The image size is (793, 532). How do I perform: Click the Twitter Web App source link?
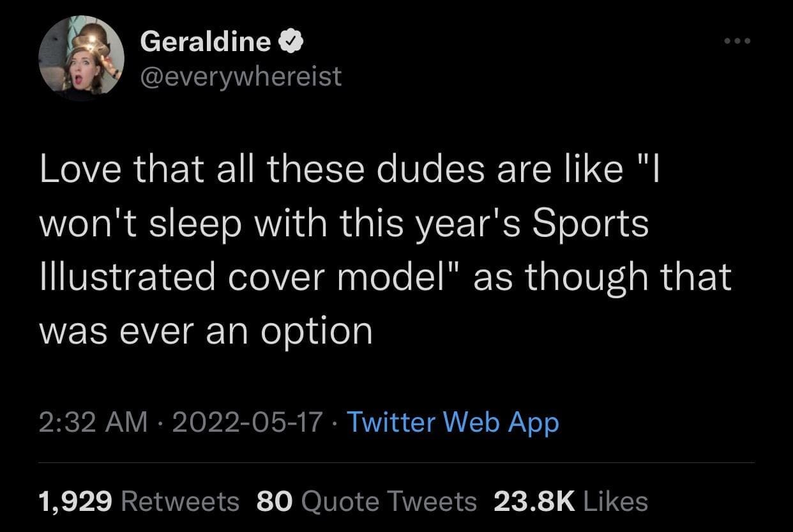point(452,422)
